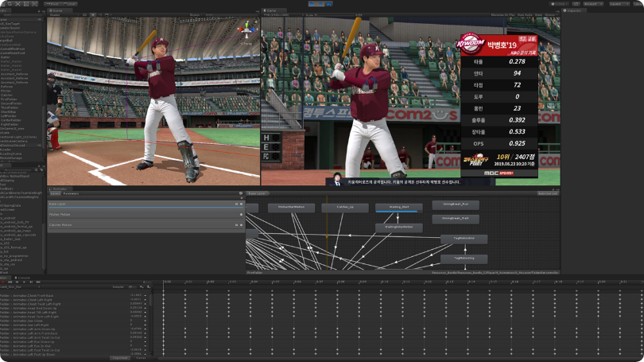
Task: Go to last keyframe in Animation
Action: (x=38, y=282)
